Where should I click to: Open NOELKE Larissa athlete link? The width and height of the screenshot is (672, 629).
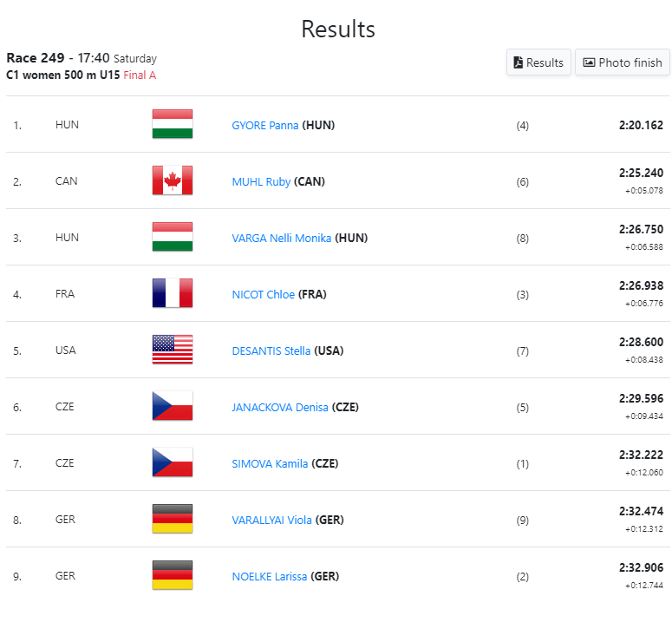pos(269,576)
